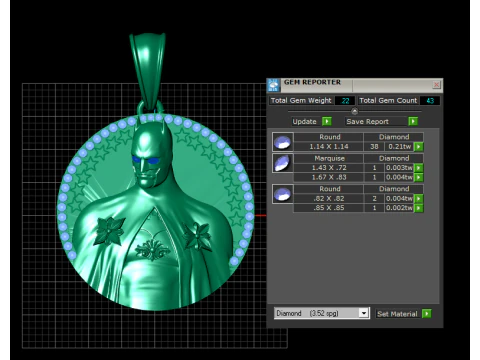Select the second Round gem thumbnail

[283, 194]
